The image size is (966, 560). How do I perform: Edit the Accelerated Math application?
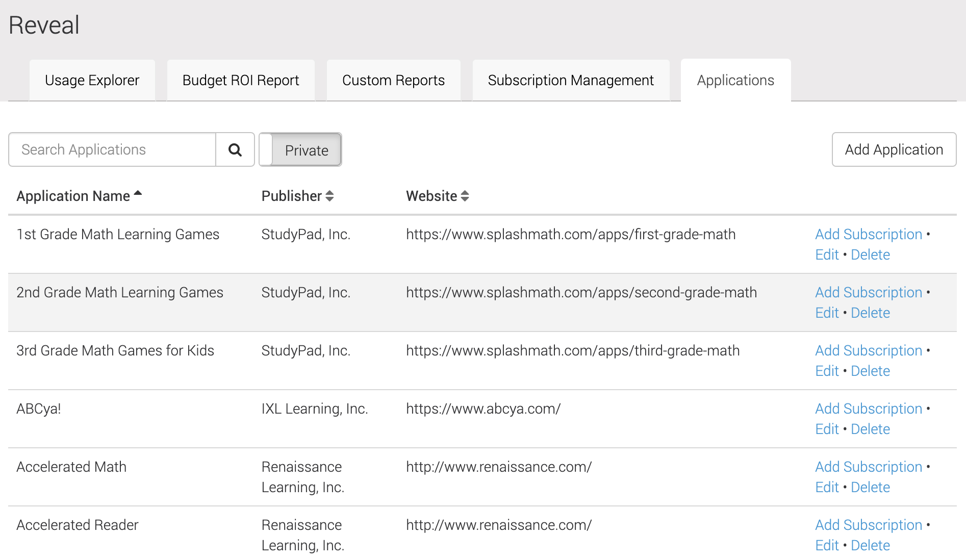[x=827, y=487]
